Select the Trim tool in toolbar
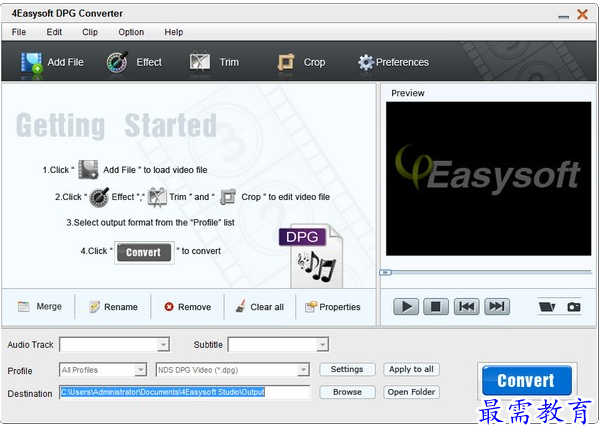Viewport: 600px width, 443px height. click(x=200, y=62)
